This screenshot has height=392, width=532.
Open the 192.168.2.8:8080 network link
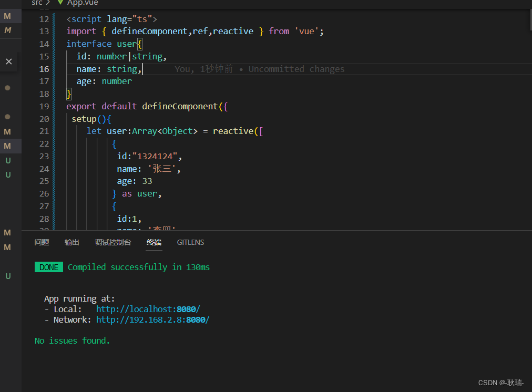click(152, 319)
